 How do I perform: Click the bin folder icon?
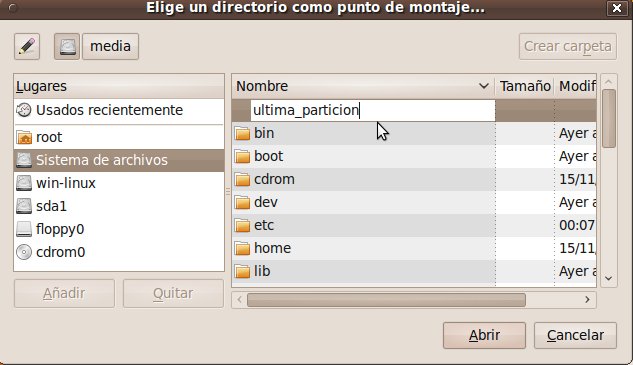(x=242, y=133)
